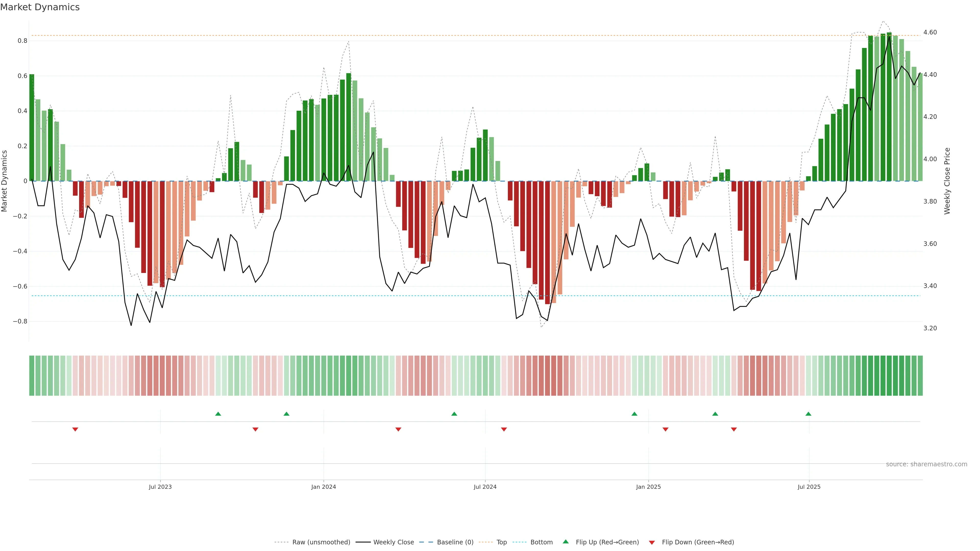Click last red flip-down marker before Jul 2025
Screen dimensions: 980x551
click(x=734, y=429)
